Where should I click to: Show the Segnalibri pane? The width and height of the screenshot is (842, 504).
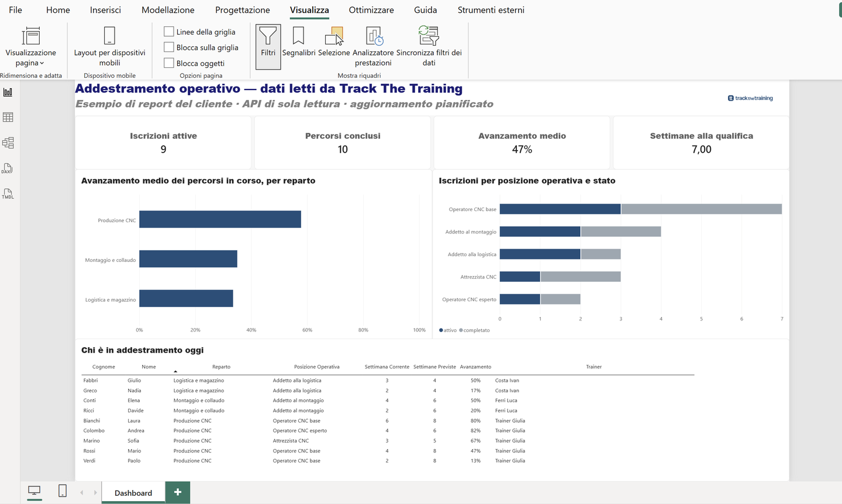298,42
